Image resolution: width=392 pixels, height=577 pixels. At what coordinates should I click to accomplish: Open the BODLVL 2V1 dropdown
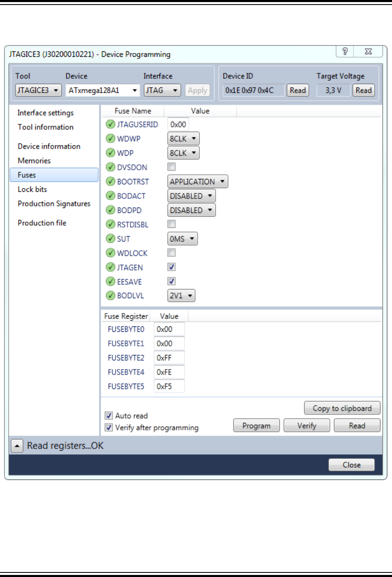point(181,296)
